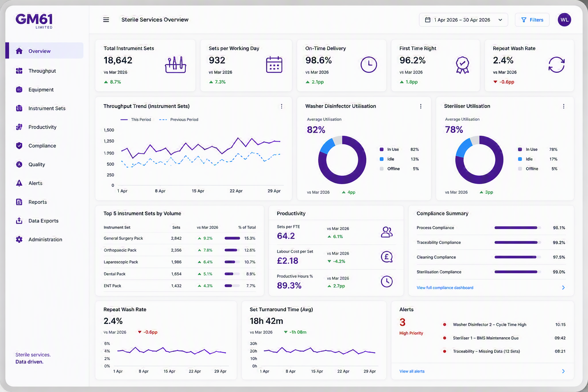Click the Laparoscopic Pack row name
The image size is (588, 392).
(x=121, y=262)
